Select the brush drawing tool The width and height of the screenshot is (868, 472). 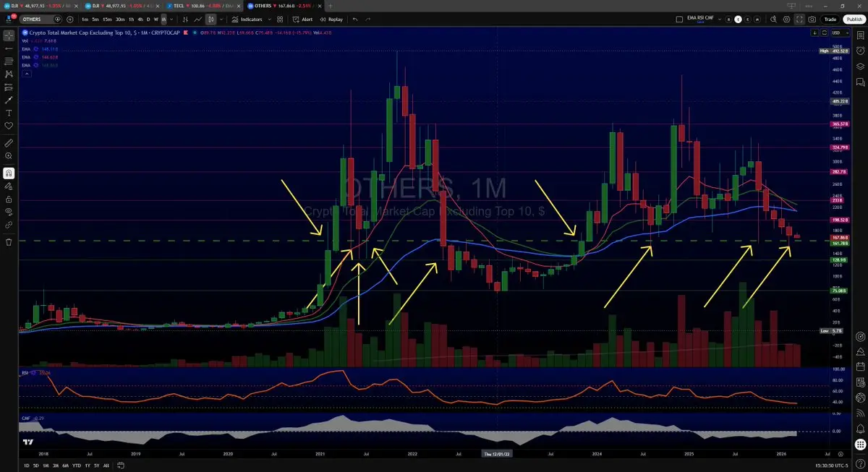[x=9, y=100]
